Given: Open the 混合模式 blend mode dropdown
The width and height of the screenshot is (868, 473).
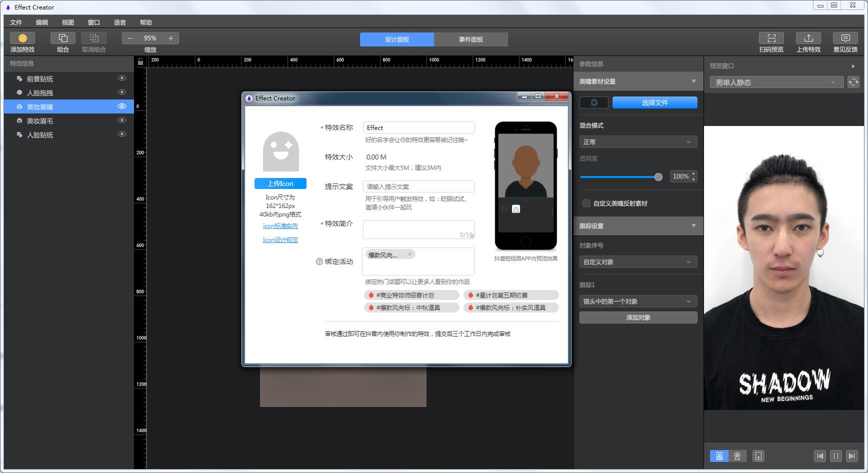Looking at the screenshot, I should (638, 141).
